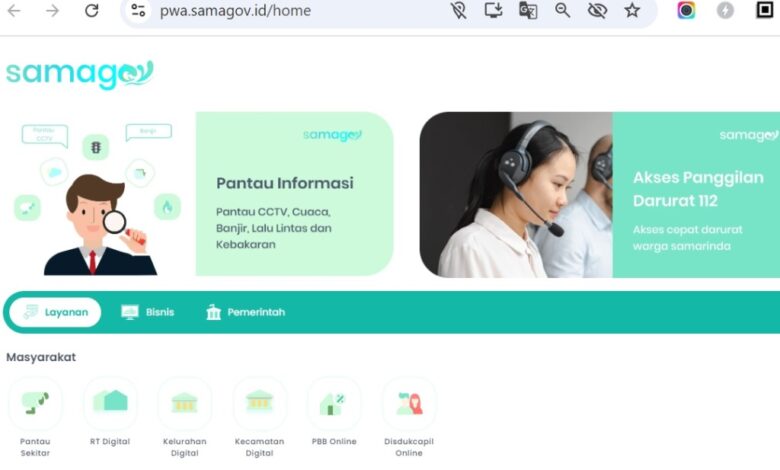Click the browser reload icon
This screenshot has width=780, height=470.
click(92, 10)
